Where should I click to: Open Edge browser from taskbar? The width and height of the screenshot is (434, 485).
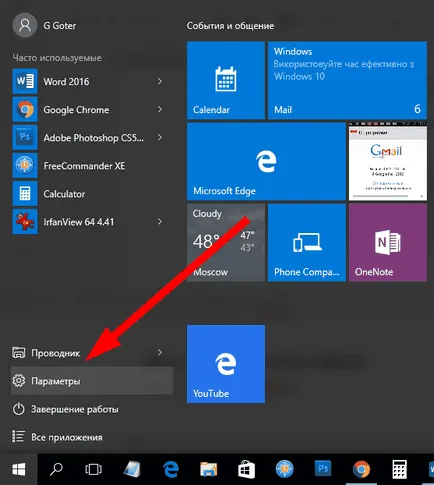[170, 469]
